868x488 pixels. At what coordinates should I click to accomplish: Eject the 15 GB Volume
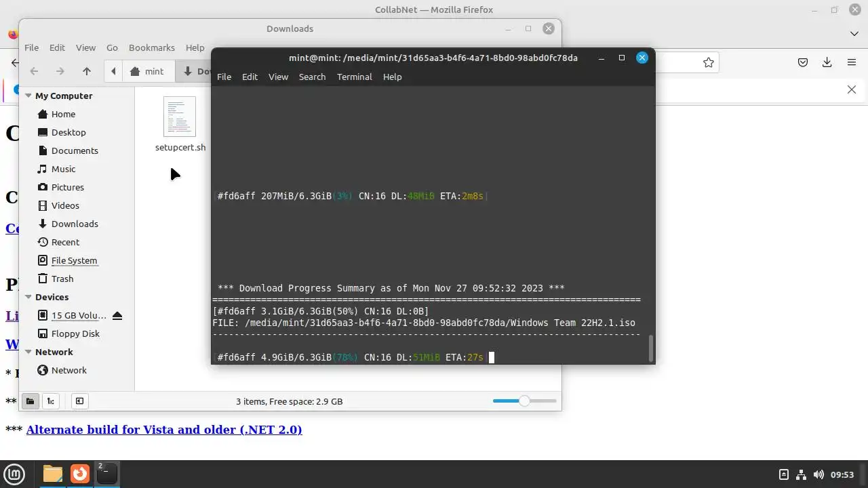click(117, 315)
